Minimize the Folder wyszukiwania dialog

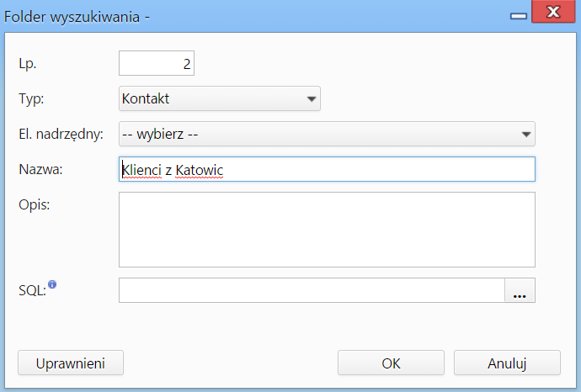pos(519,16)
